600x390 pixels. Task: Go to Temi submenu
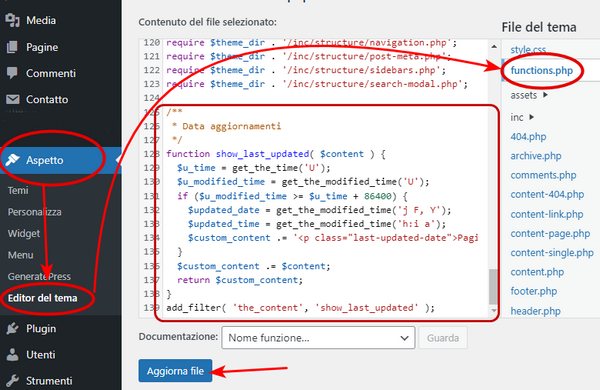[x=18, y=190]
